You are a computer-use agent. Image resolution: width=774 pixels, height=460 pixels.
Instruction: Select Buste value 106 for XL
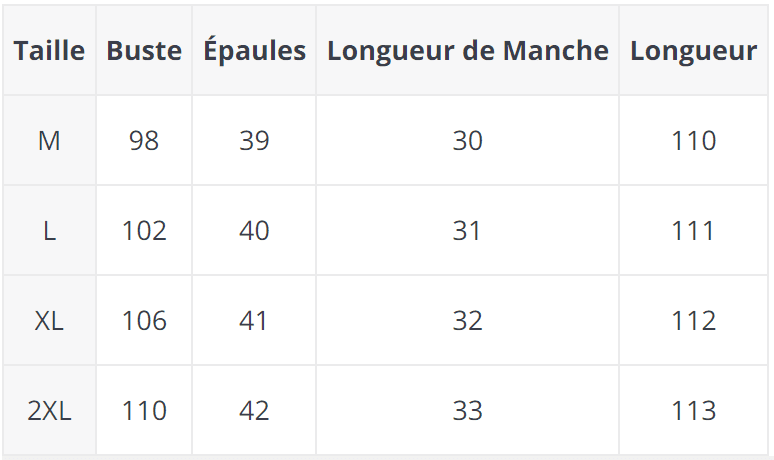pos(144,321)
